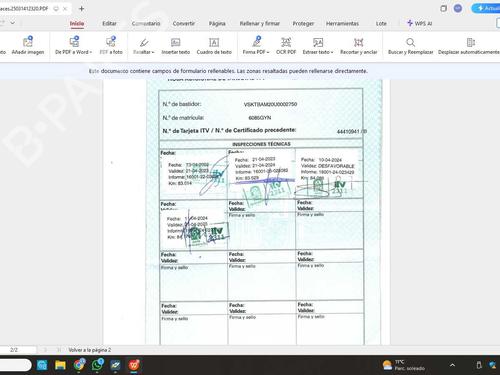Enable the Desplazar automáticamente icon
Viewport: 500px width, 375px height.
coord(471,42)
